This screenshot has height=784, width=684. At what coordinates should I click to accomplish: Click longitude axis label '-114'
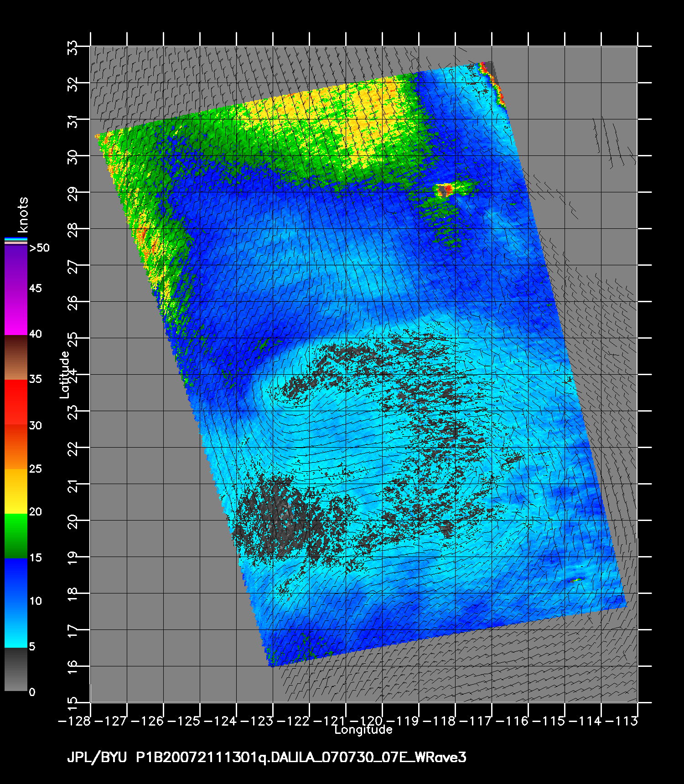point(586,721)
